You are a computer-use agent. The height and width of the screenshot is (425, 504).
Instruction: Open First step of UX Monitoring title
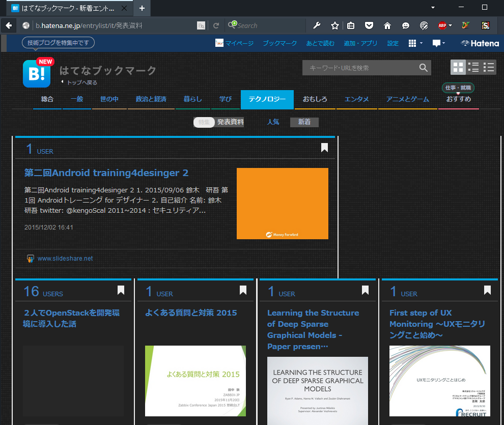(x=437, y=324)
